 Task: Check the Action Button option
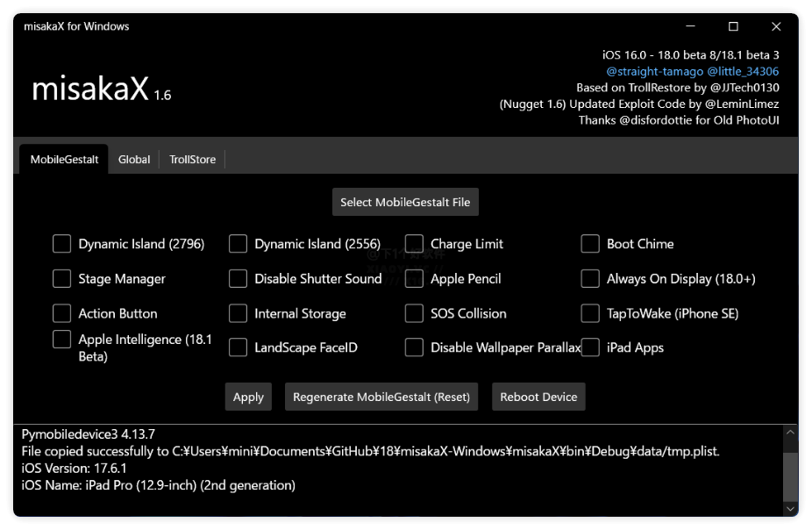tap(61, 313)
